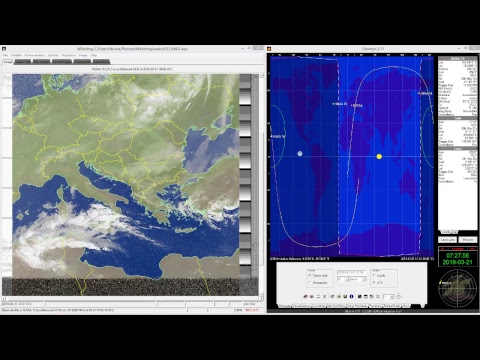
Task: Click the clock icon in Orbitron toolbar
Action: point(398,296)
